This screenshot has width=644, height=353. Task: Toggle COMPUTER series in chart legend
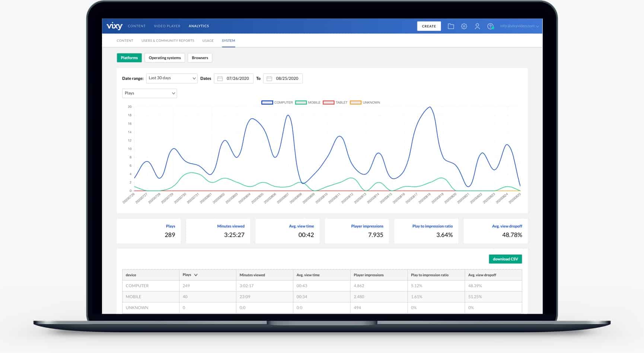277,102
